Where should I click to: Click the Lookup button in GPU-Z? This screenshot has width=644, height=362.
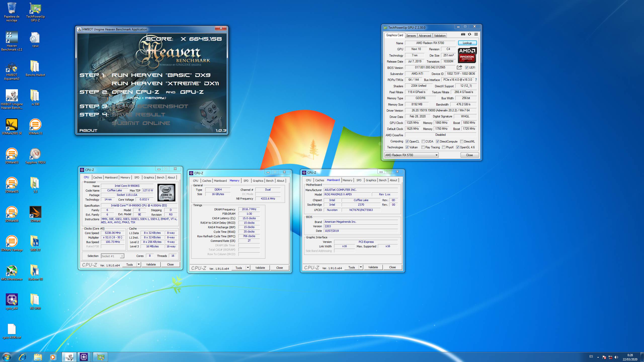tap(467, 43)
